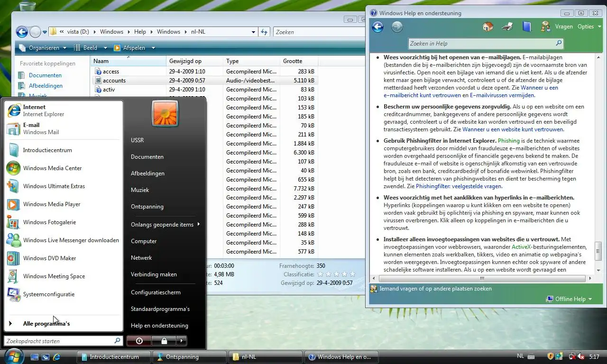The image size is (607, 364).
Task: Click the Vragen (Ask) button in Help
Action: [x=557, y=27]
